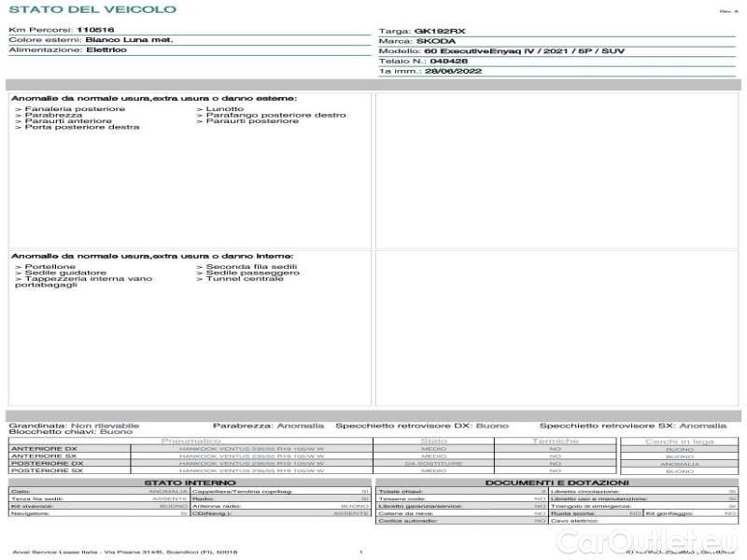Click the 'STATO INTERNO' table header

coord(190,483)
